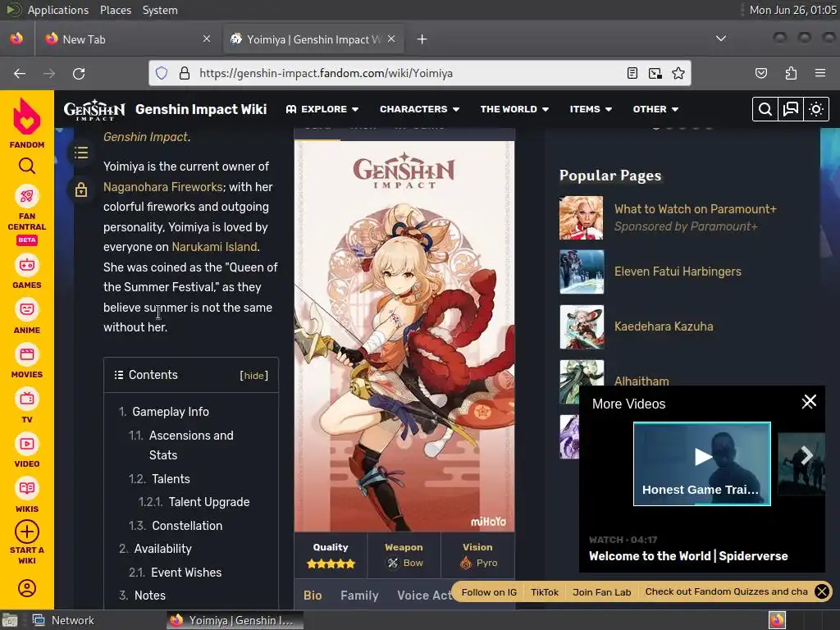The height and width of the screenshot is (630, 840).
Task: Follow the Narukami Island link
Action: [214, 247]
